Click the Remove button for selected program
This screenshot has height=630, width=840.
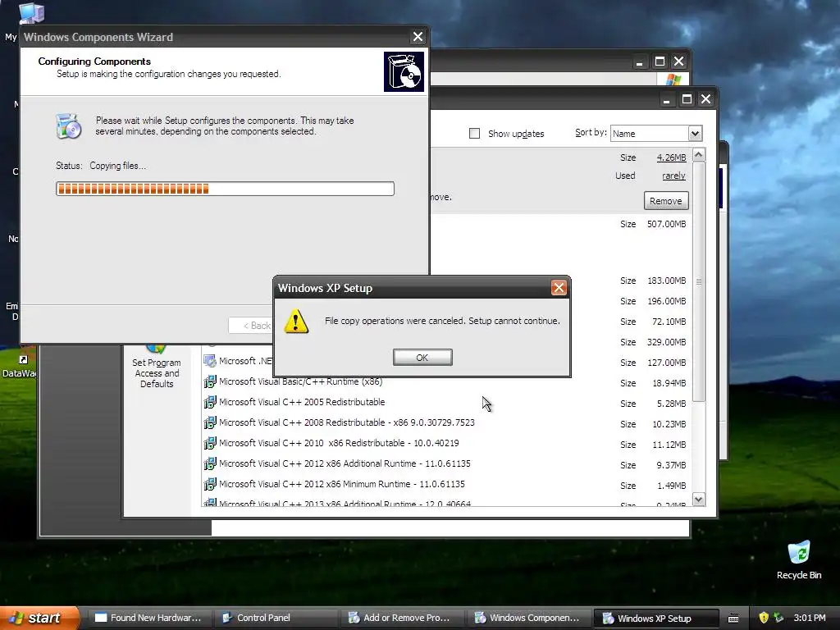coord(666,201)
